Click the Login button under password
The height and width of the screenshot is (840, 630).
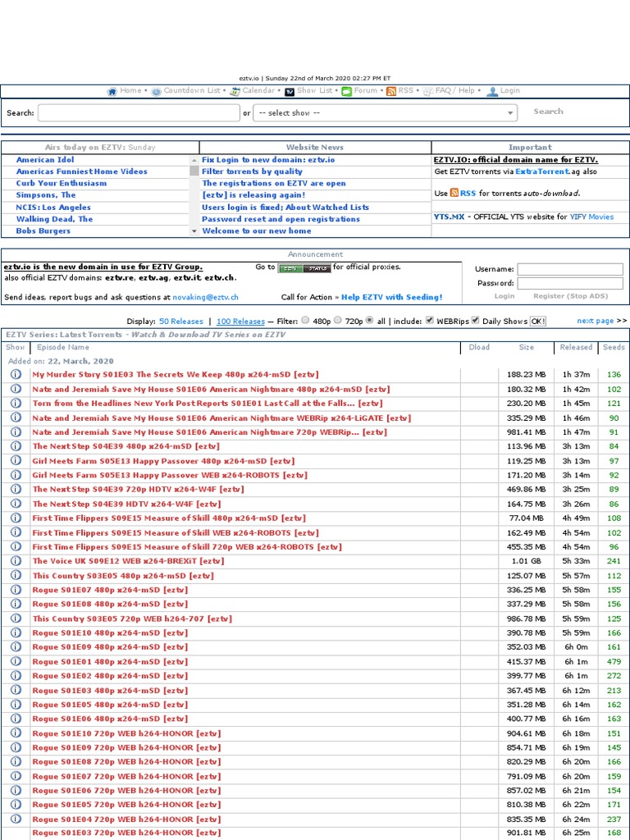[x=504, y=295]
